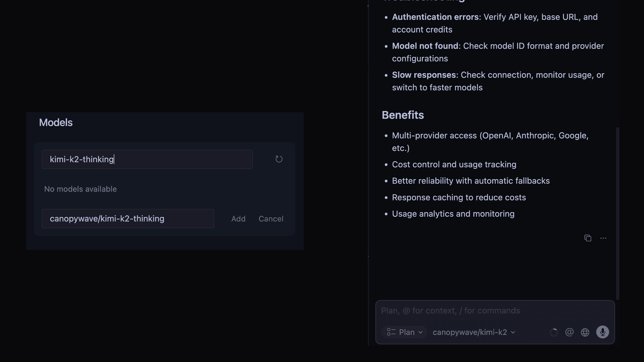Enable voice dictation with the microphone icon
Screen dimensions: 644x362
pyautogui.click(x=603, y=332)
